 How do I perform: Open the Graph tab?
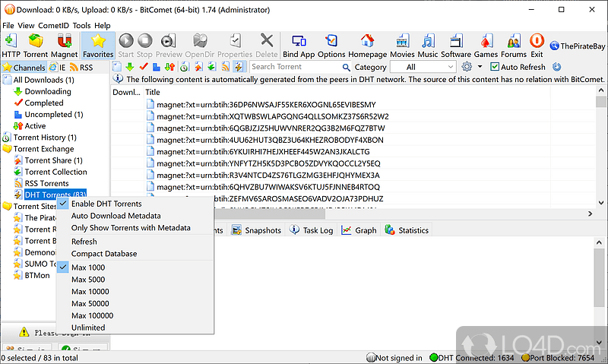[x=359, y=230]
